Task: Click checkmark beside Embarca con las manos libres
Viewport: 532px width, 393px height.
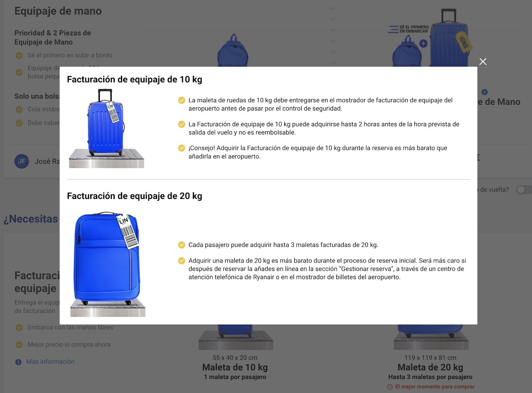Action: coord(19,328)
